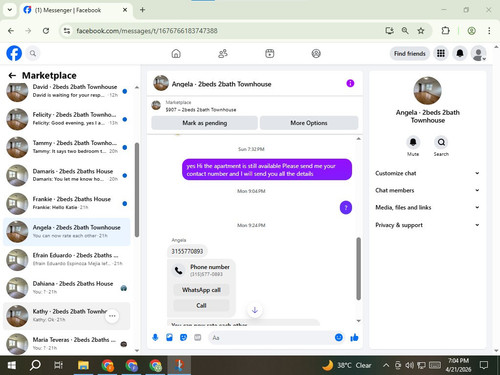
Task: Open Damaris 2beds 2baths House chat
Action: (67, 175)
